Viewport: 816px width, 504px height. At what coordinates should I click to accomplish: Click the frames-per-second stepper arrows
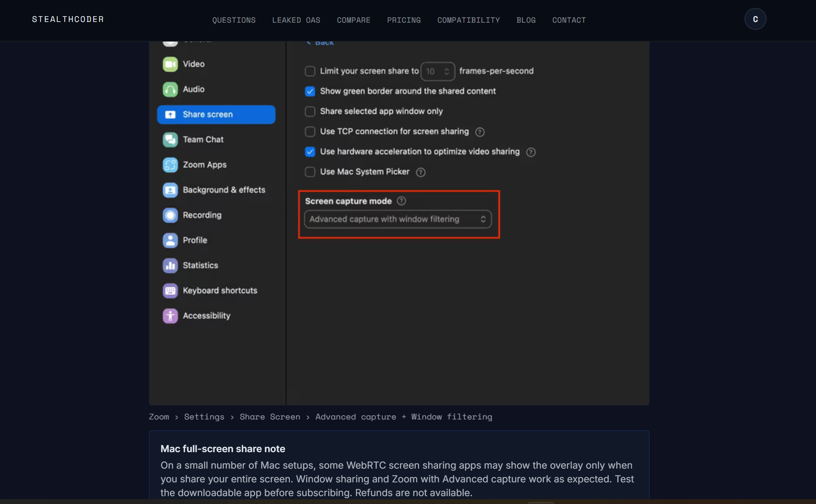coord(446,71)
